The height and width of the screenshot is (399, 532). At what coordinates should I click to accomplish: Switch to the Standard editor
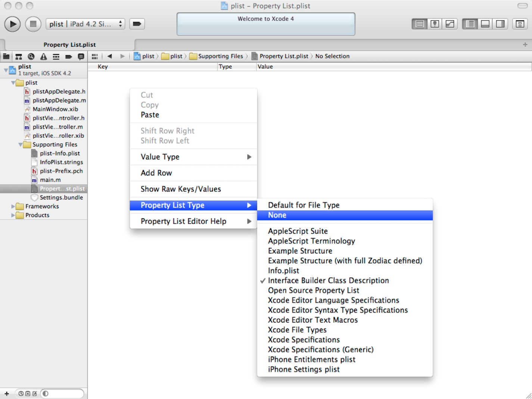pyautogui.click(x=420, y=24)
